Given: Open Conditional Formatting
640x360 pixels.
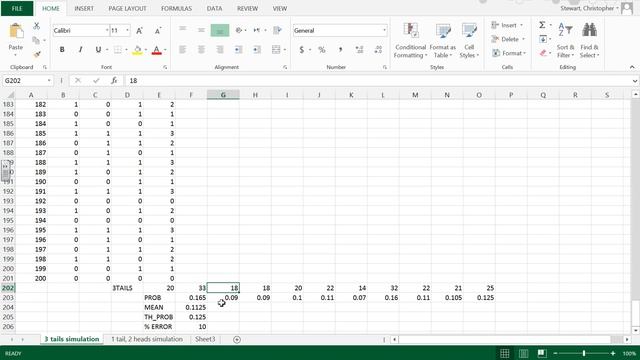Looking at the screenshot, I should click(410, 40).
